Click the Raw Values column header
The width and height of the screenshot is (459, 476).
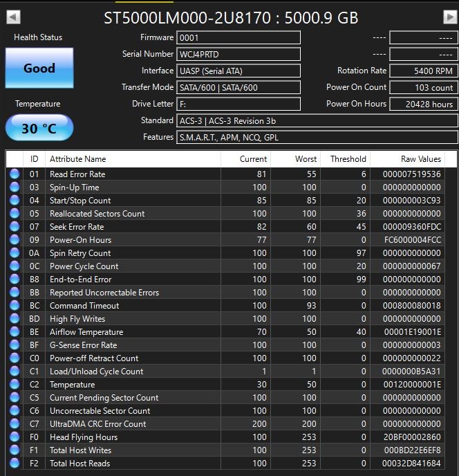coord(420,159)
